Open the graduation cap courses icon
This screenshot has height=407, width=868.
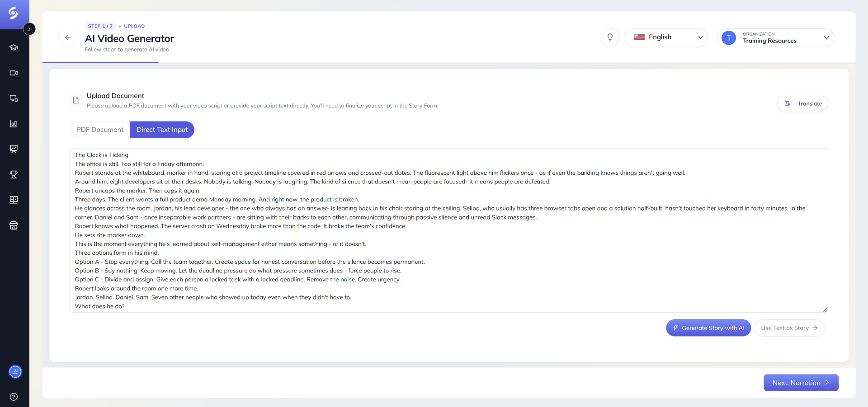(x=14, y=47)
